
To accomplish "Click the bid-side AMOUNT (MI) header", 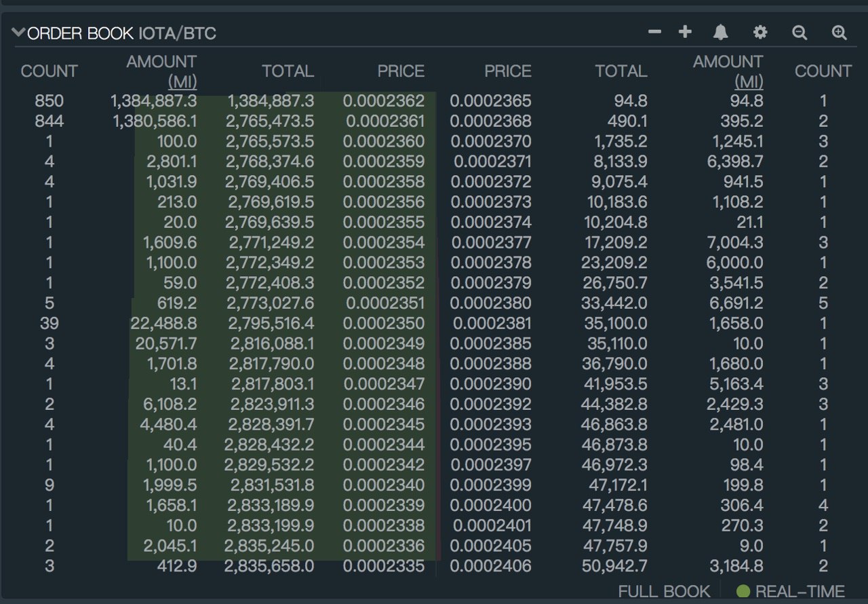I will [x=161, y=71].
